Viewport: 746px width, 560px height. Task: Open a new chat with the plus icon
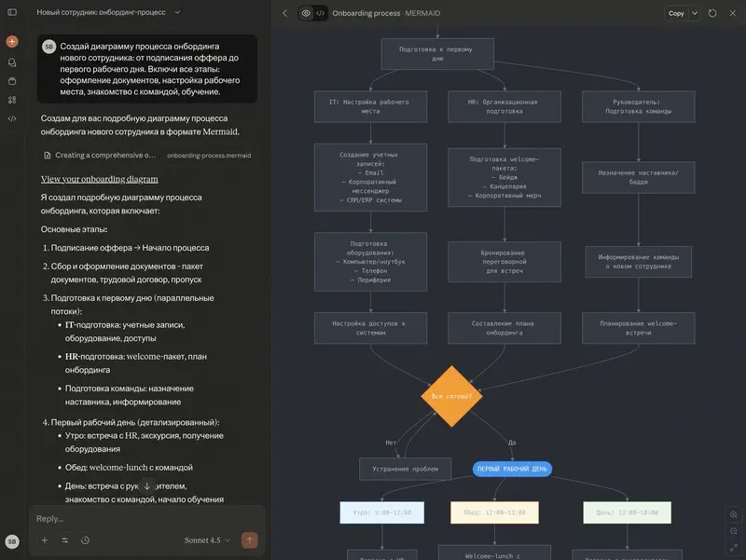[x=12, y=41]
